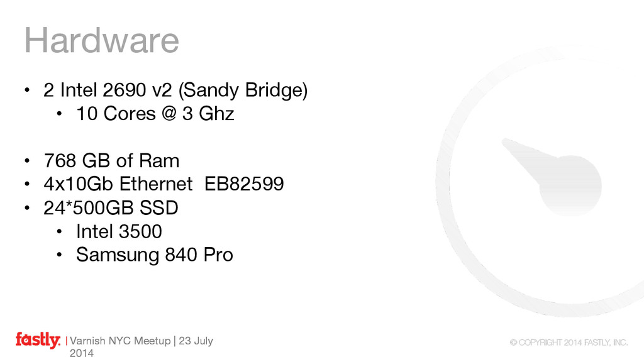Viewport: 644px width, 362px height.
Task: Click the 4x10Gb Ethernet EB82599 line
Action: point(164,184)
